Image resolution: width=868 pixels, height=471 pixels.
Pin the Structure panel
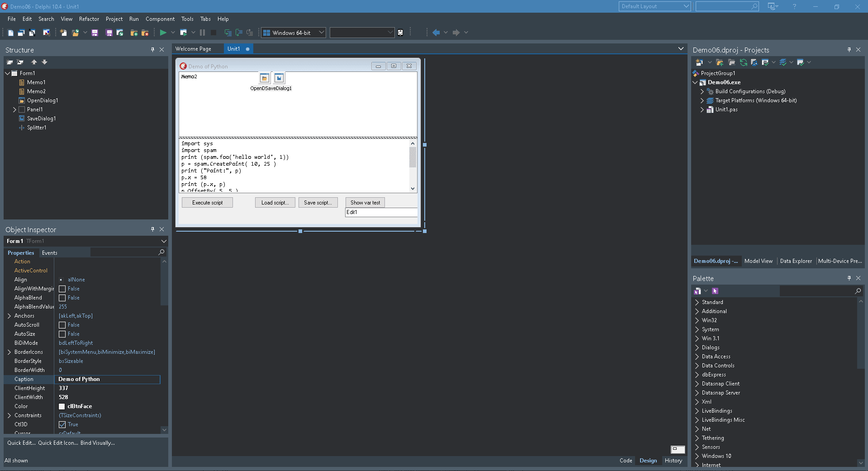click(x=152, y=50)
